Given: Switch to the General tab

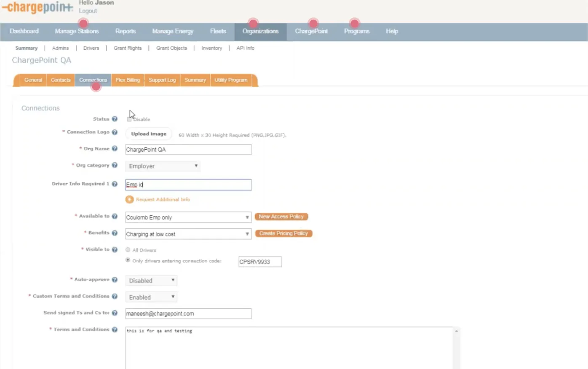Looking at the screenshot, I should pyautogui.click(x=33, y=80).
